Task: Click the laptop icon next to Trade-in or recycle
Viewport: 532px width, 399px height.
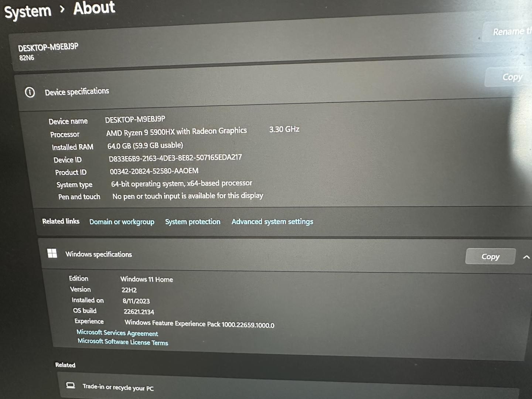Action: click(71, 385)
